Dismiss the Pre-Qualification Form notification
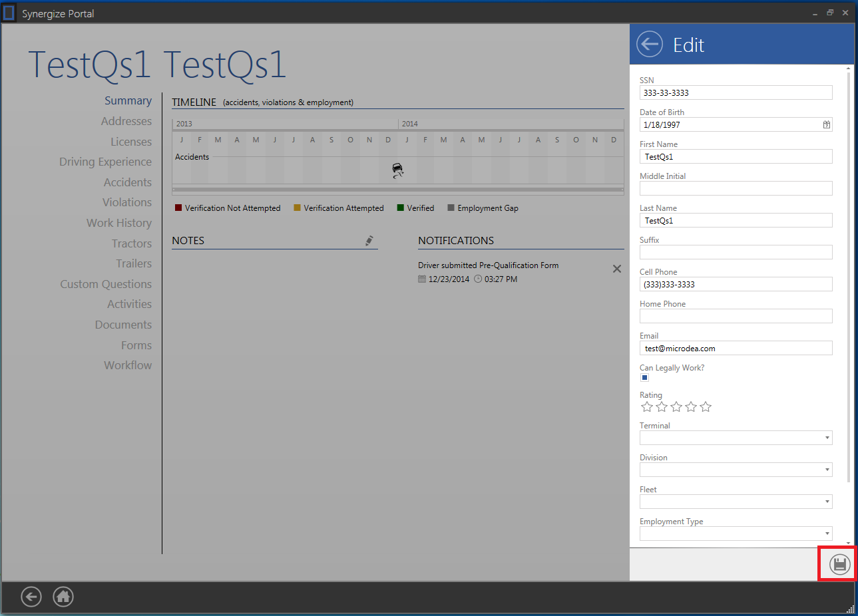 click(617, 269)
